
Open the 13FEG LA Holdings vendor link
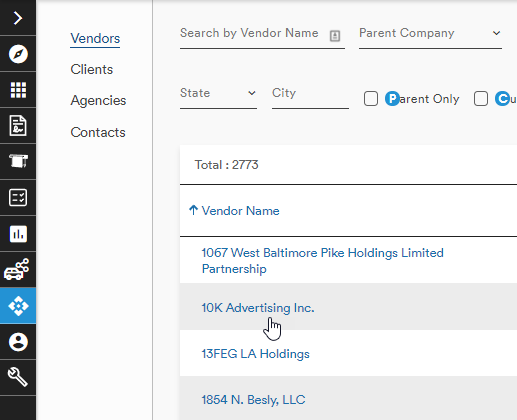256,354
